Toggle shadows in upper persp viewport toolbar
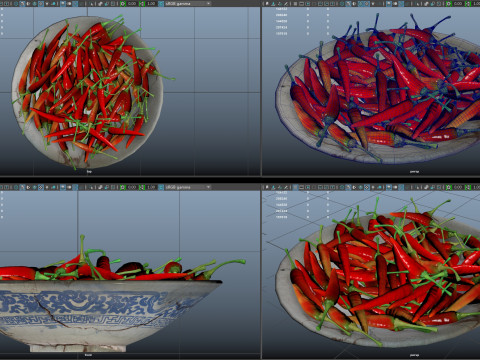This screenshot has height=360, width=480. [380, 4]
